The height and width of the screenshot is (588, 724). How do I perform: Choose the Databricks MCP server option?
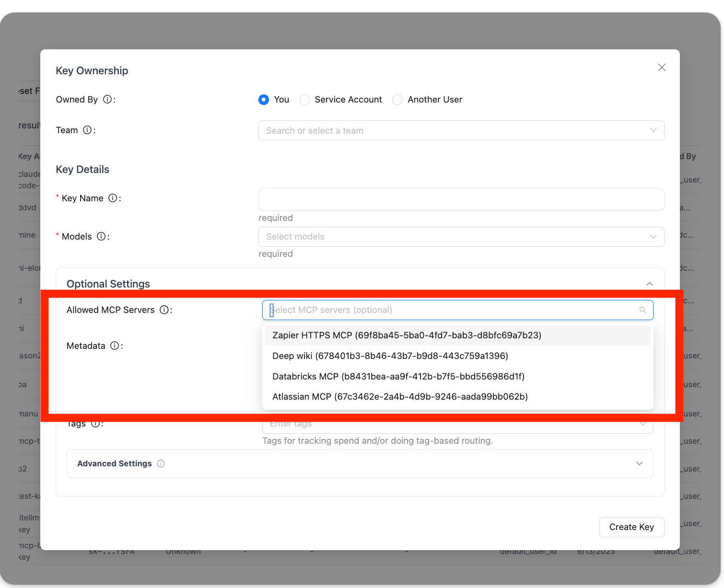click(x=398, y=377)
